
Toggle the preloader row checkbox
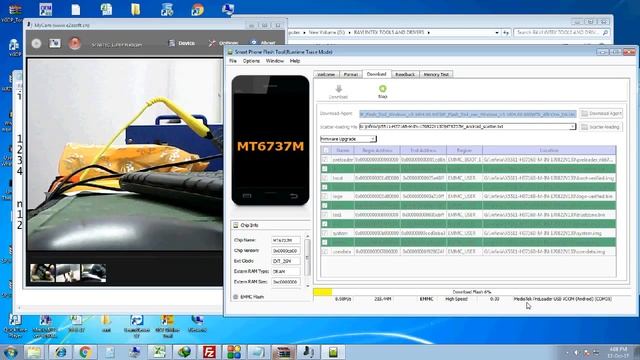click(325, 160)
